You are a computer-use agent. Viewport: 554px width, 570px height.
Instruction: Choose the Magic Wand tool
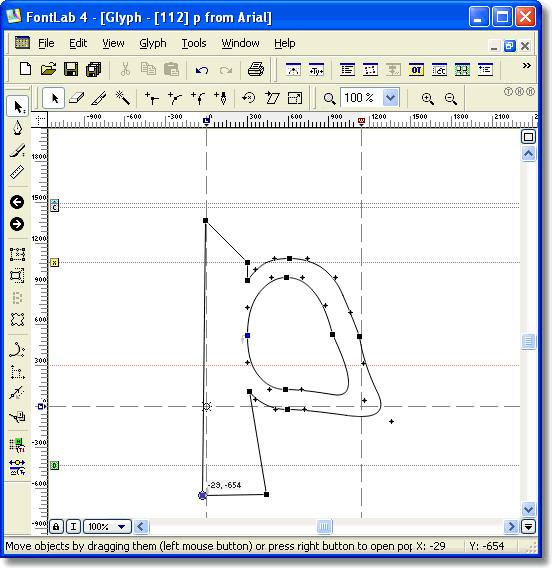coord(122,98)
